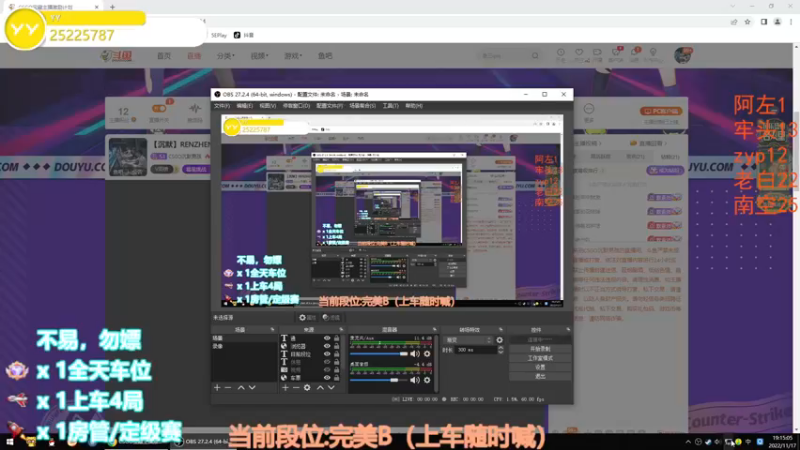Screen dimensions: 800x450
Task: Move scene up in the Scenes list
Action: coord(241,388)
